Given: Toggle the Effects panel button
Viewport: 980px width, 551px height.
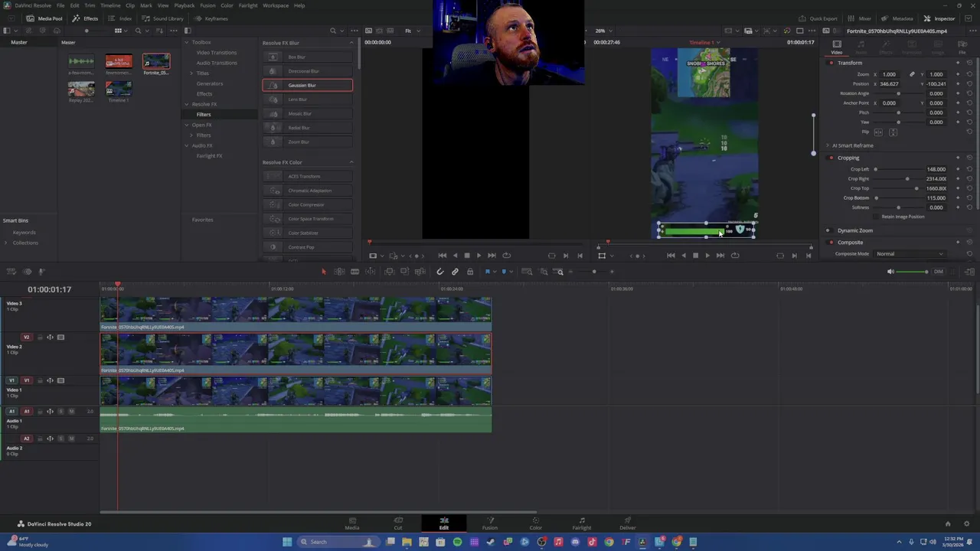Looking at the screenshot, I should (x=86, y=18).
